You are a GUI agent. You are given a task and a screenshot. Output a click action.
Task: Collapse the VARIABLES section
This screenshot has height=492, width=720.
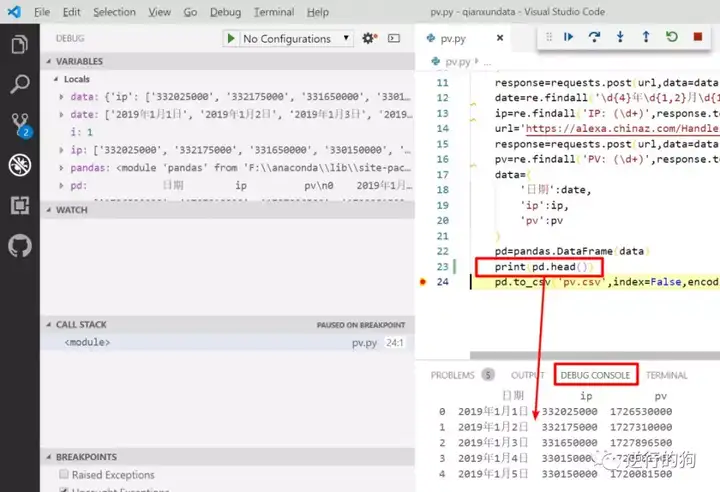[49, 61]
